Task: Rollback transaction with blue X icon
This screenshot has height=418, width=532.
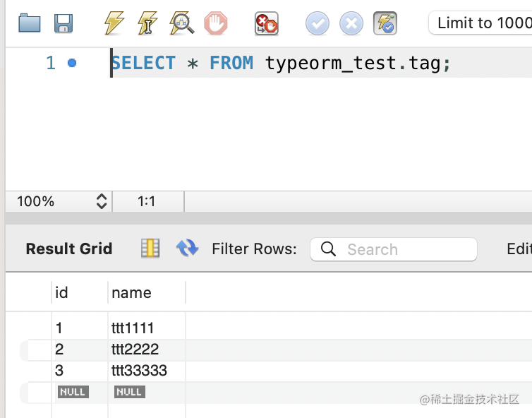Action: tap(351, 24)
